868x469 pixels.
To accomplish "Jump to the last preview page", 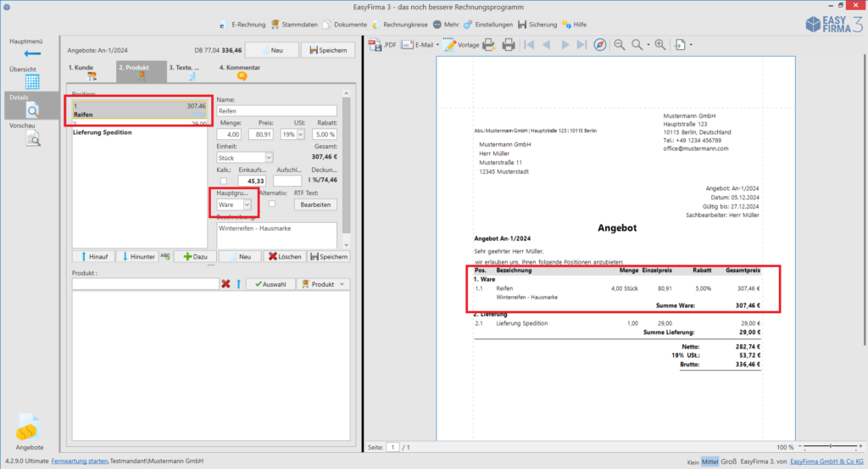I will click(581, 45).
